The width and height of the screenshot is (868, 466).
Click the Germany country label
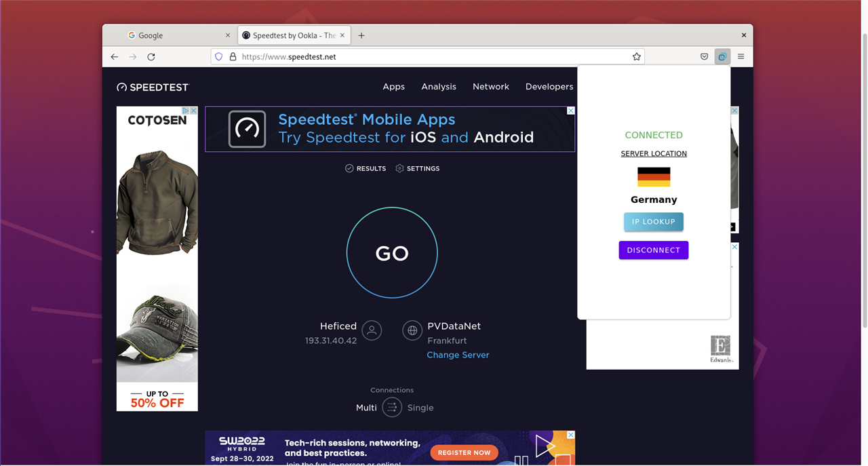(654, 199)
